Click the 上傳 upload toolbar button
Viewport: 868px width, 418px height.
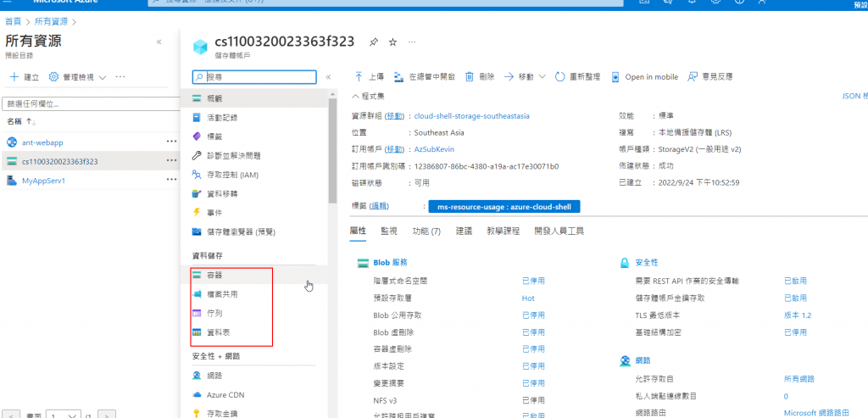(370, 77)
